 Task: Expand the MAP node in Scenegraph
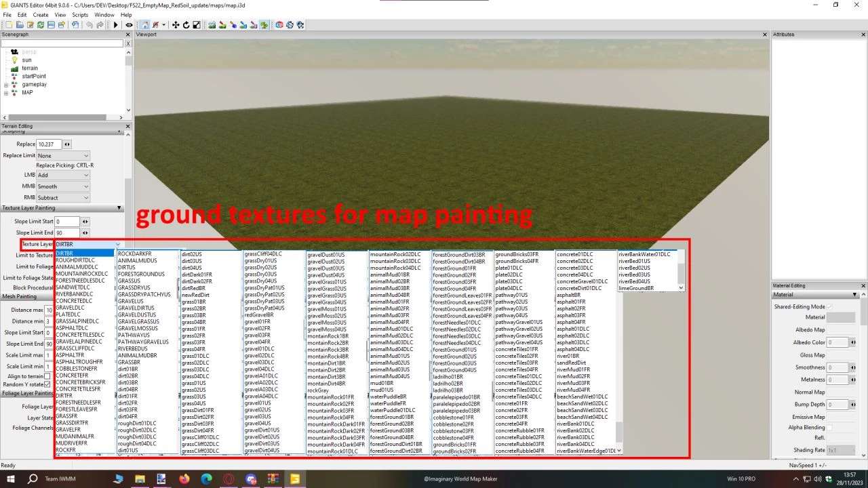point(6,93)
